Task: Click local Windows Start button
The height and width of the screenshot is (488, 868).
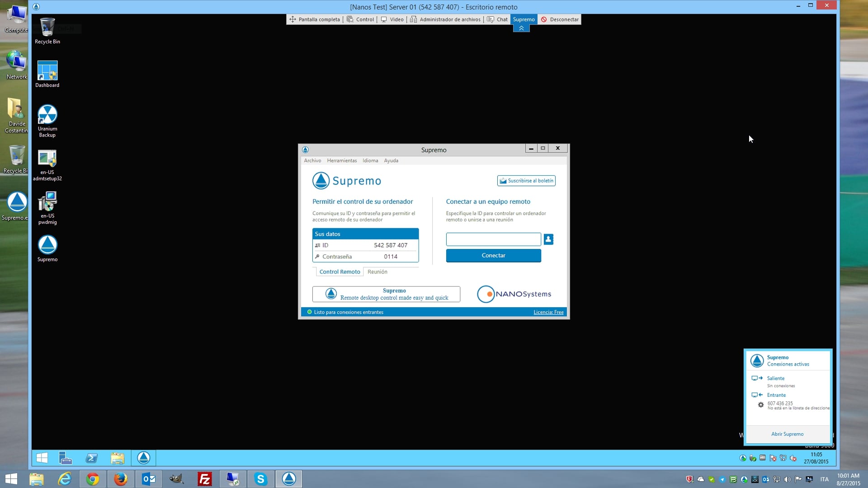Action: tap(11, 479)
